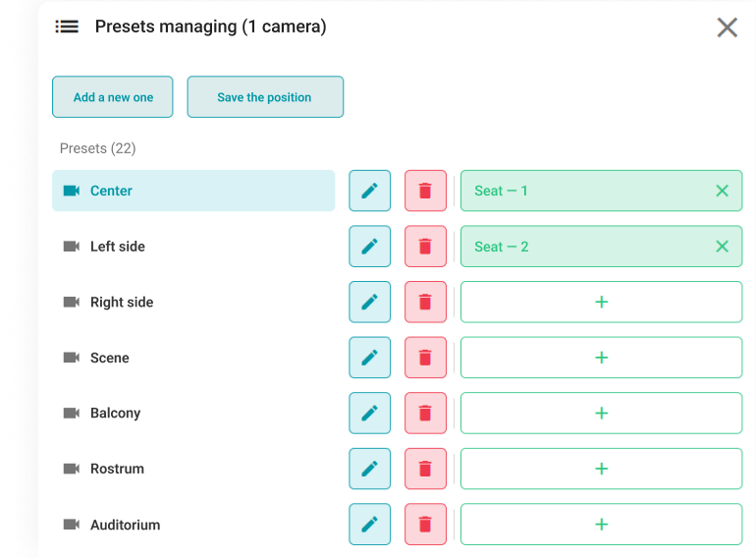Select the Center preset in the list

[193, 191]
